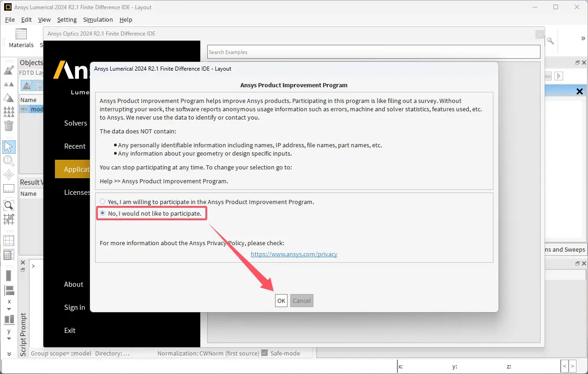Viewport: 588px width, 374px height.
Task: Select the arrow pointer tool
Action: pyautogui.click(x=9, y=147)
